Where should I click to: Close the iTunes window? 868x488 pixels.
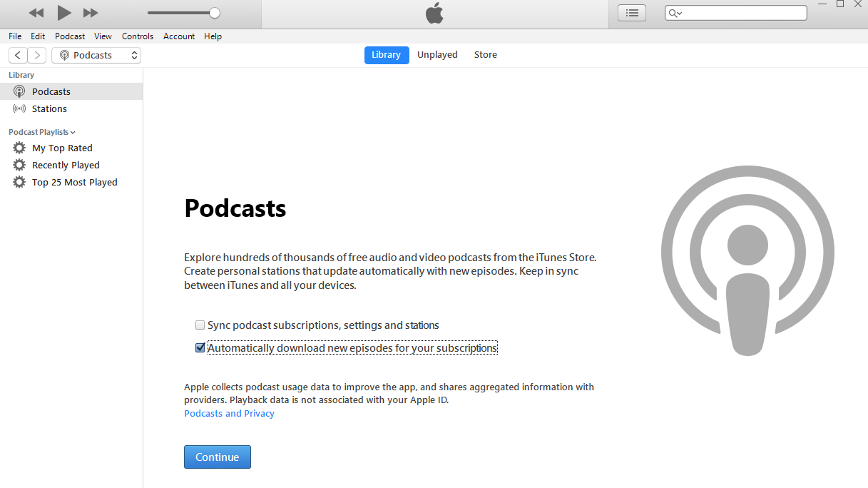[x=858, y=4]
